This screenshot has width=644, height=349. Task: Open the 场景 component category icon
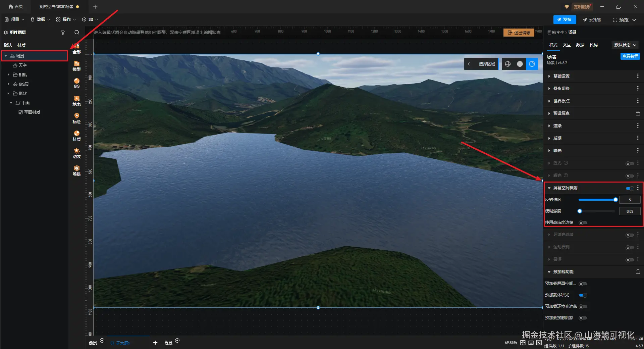76,171
